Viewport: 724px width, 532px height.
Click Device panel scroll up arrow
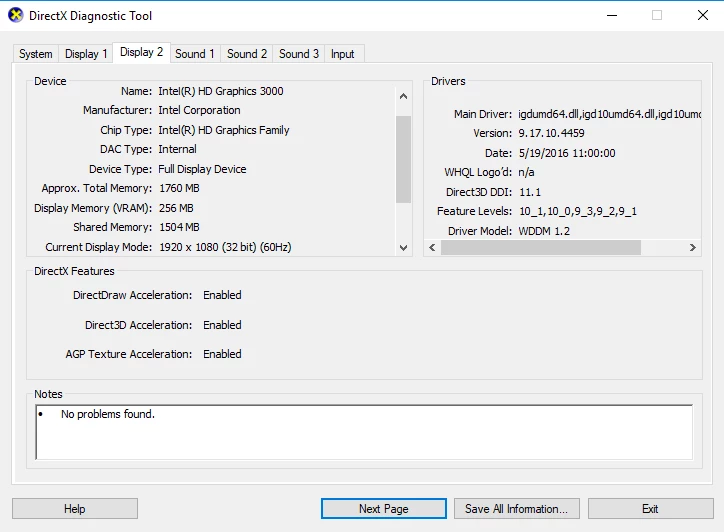tap(404, 96)
